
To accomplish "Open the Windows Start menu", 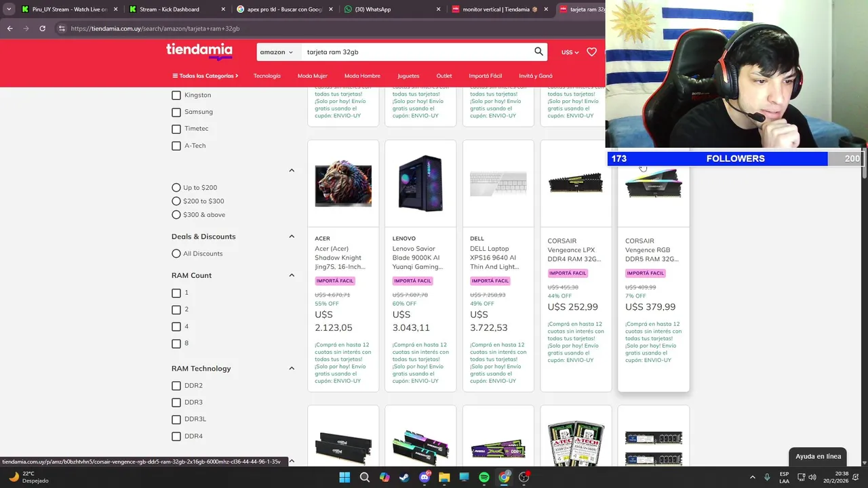I will coord(344,477).
